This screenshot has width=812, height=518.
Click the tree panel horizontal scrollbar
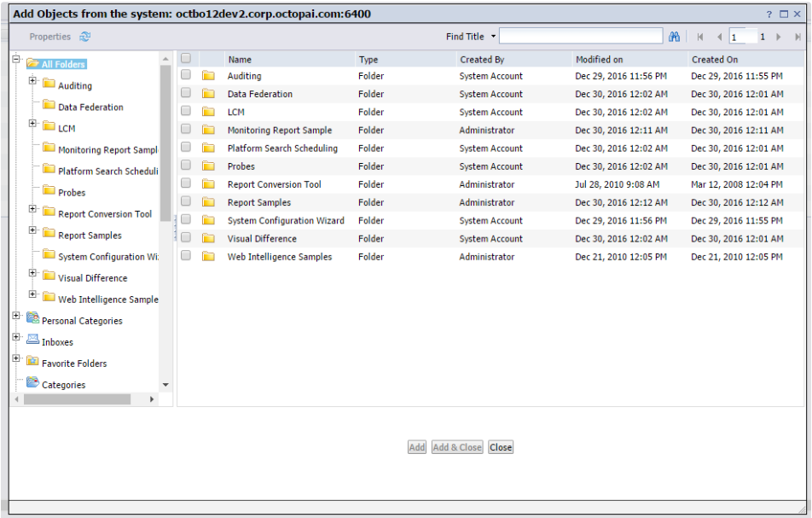coord(77,399)
